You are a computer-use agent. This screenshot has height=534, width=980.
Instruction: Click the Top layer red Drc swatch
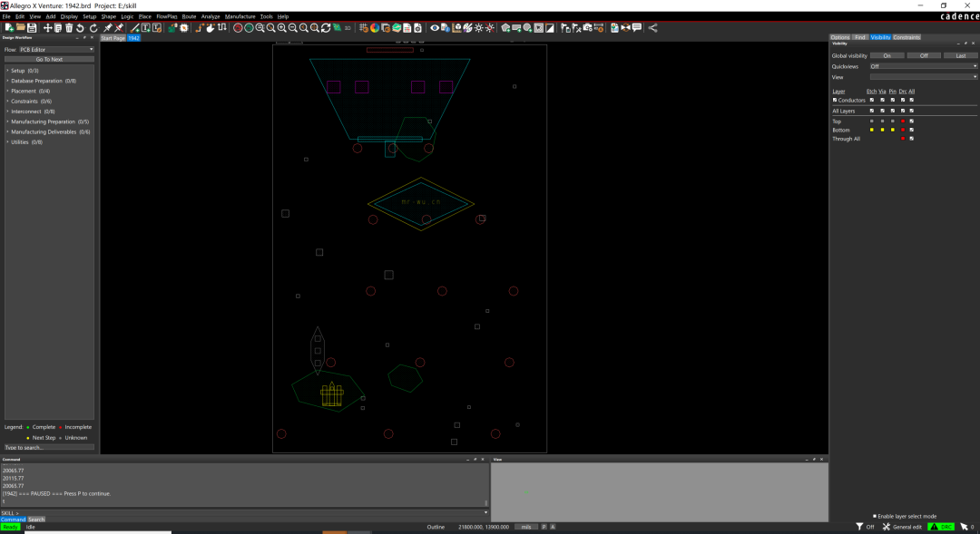pyautogui.click(x=903, y=121)
